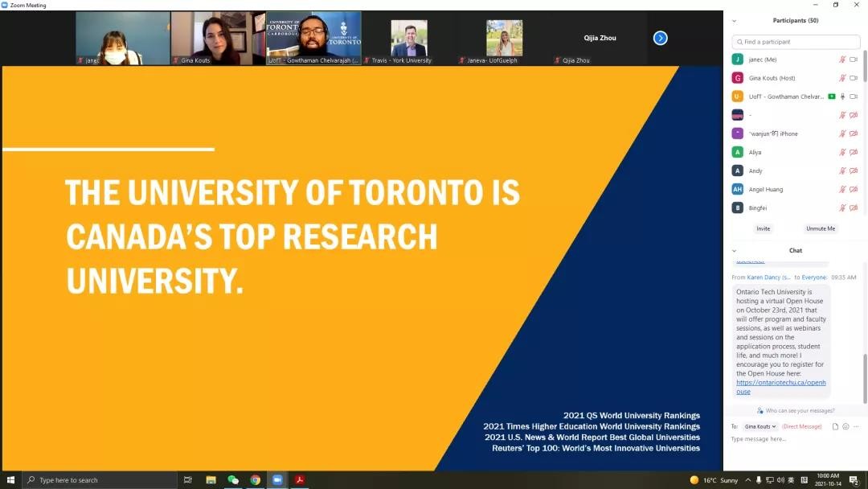Open Adobe Acrobat from the taskbar

pyautogui.click(x=299, y=480)
